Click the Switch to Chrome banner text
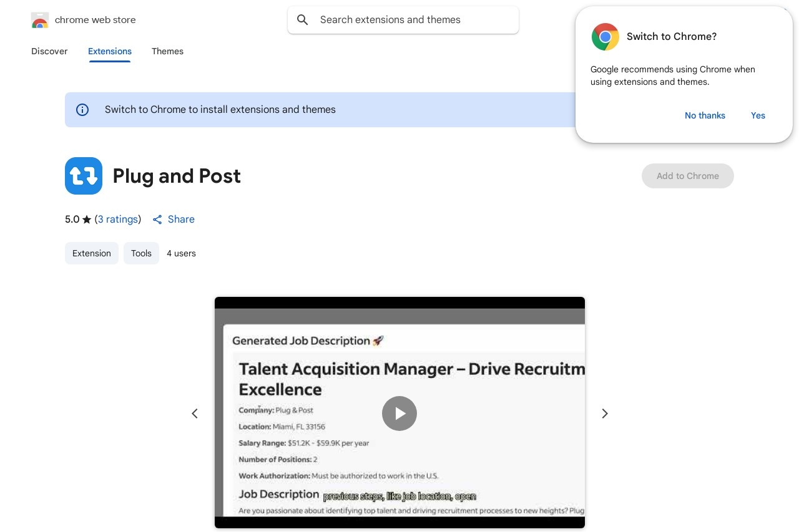The width and height of the screenshot is (799, 532). pos(220,110)
